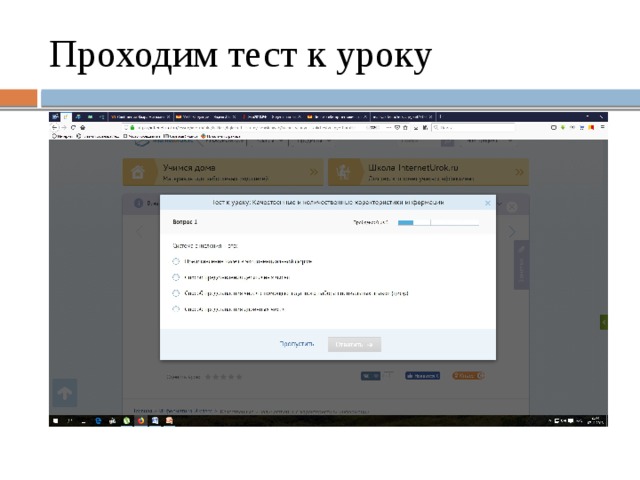
Task: Click the test progress bar
Action: (438, 222)
